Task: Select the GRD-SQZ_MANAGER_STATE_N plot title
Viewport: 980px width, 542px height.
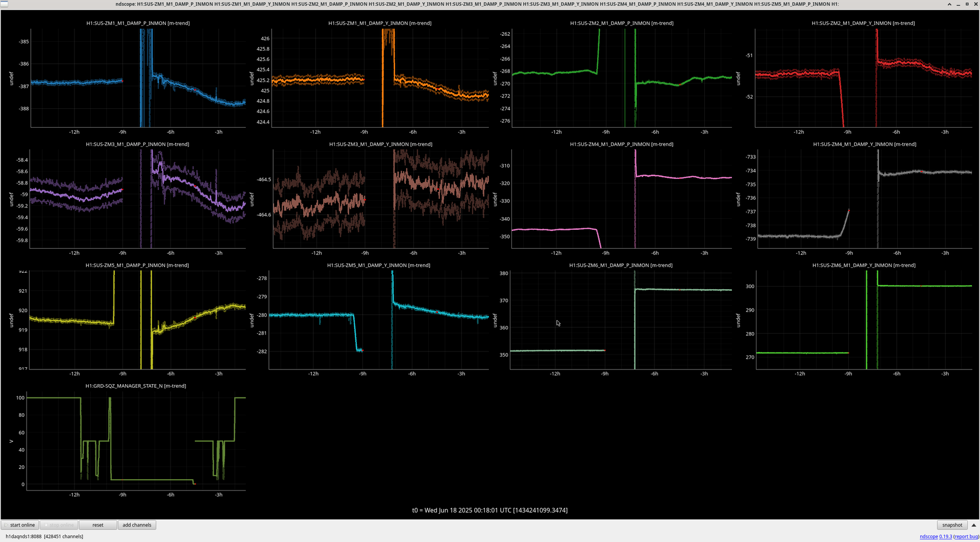Action: pyautogui.click(x=136, y=386)
